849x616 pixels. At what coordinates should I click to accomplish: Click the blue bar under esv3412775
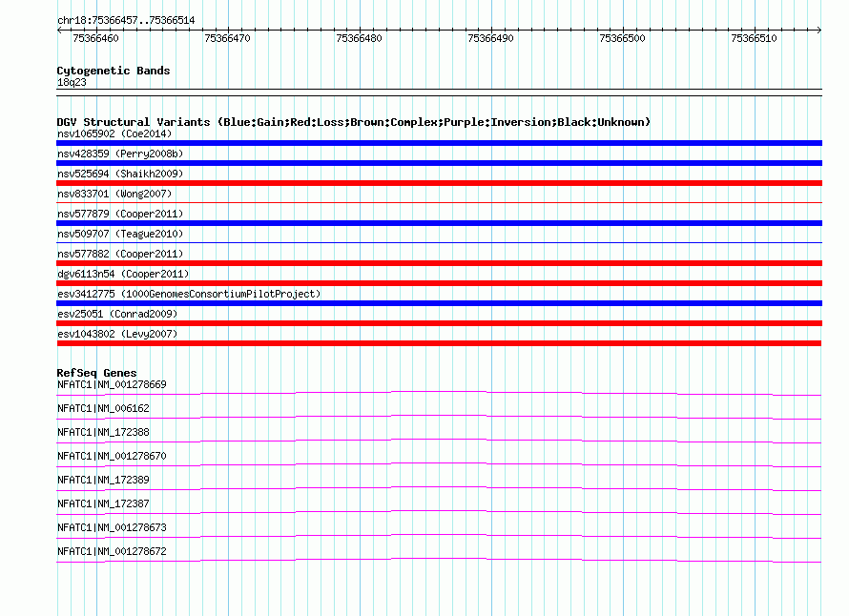point(439,303)
